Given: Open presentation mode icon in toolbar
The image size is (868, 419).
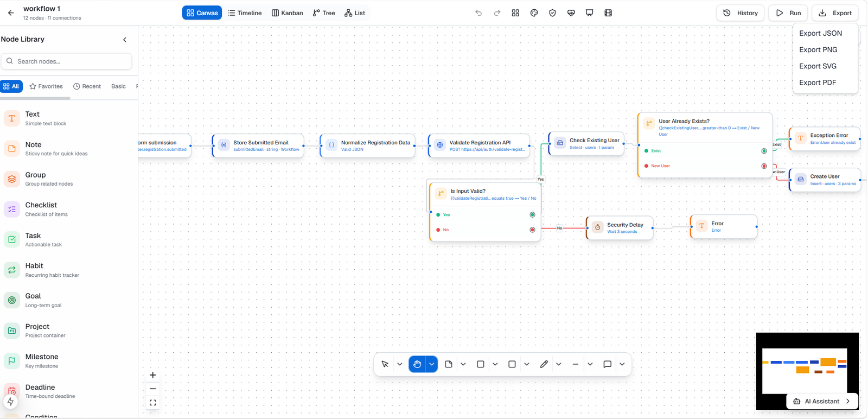Looking at the screenshot, I should [589, 13].
